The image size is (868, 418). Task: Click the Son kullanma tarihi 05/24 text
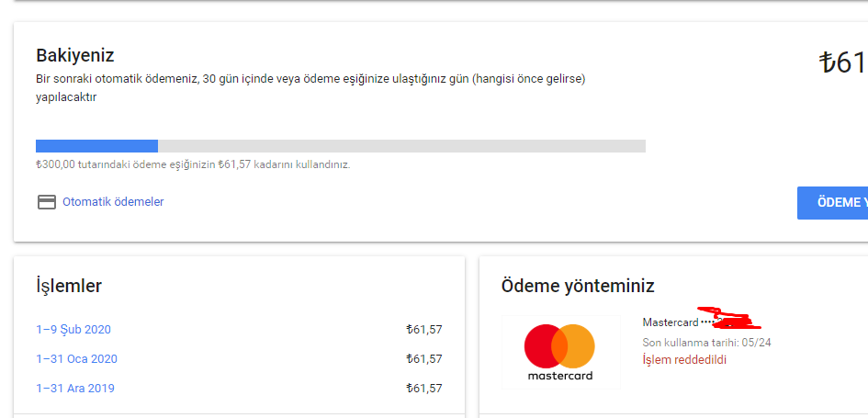point(706,343)
